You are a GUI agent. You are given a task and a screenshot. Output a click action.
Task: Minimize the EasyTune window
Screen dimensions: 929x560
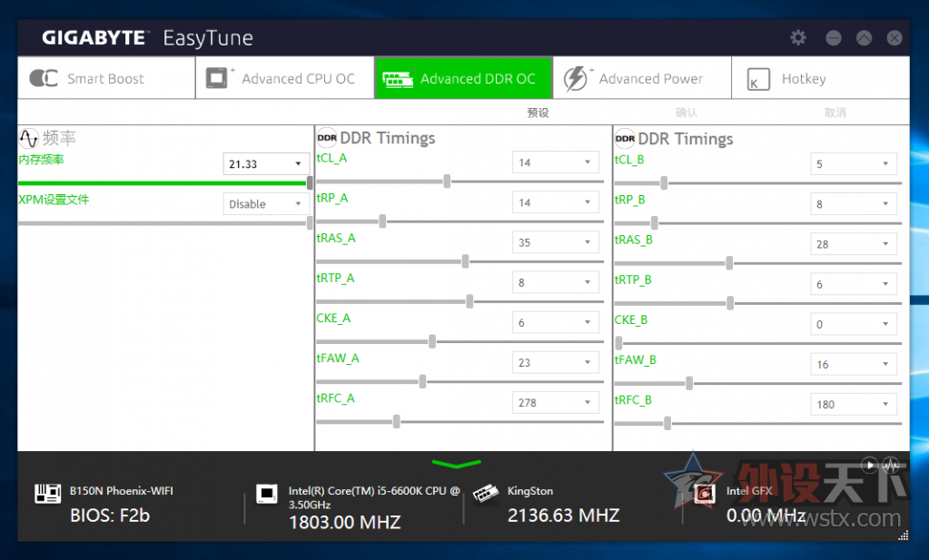[x=833, y=38]
